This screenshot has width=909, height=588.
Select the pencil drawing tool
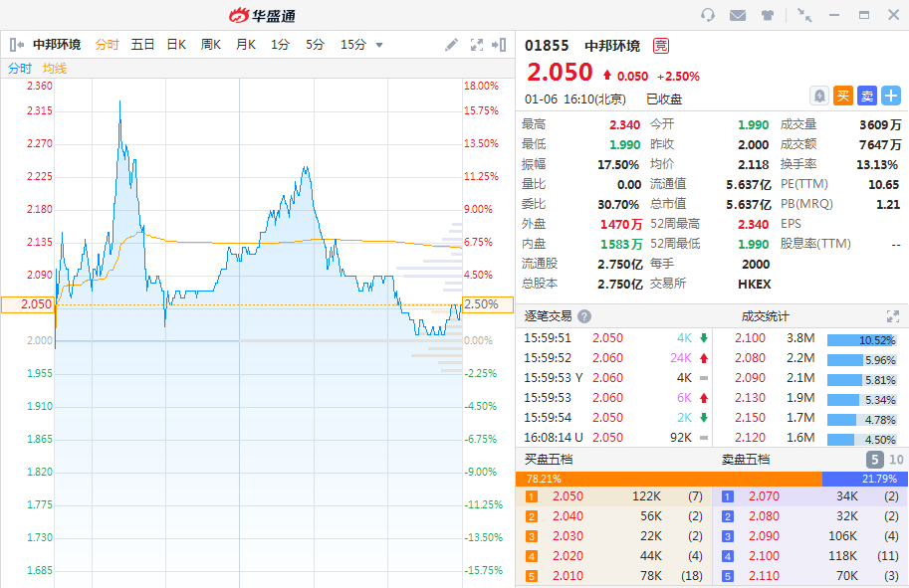tap(451, 45)
